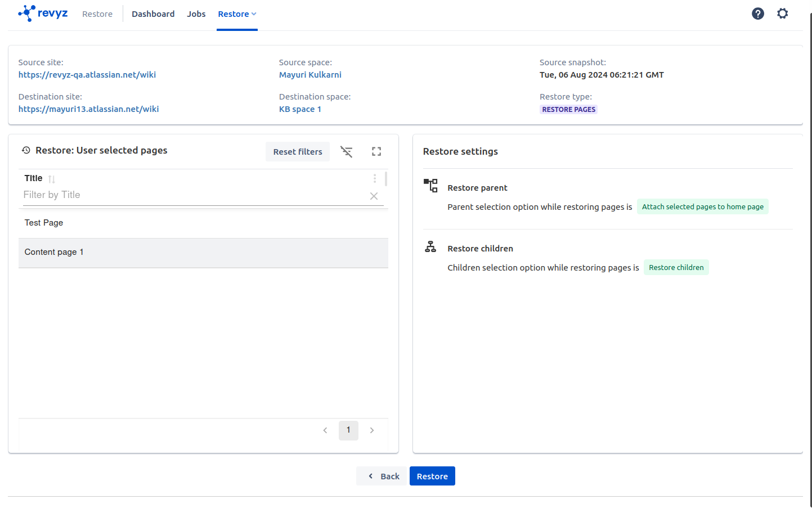Focus the Filter by Title field
This screenshot has height=508, width=812.
click(191, 195)
